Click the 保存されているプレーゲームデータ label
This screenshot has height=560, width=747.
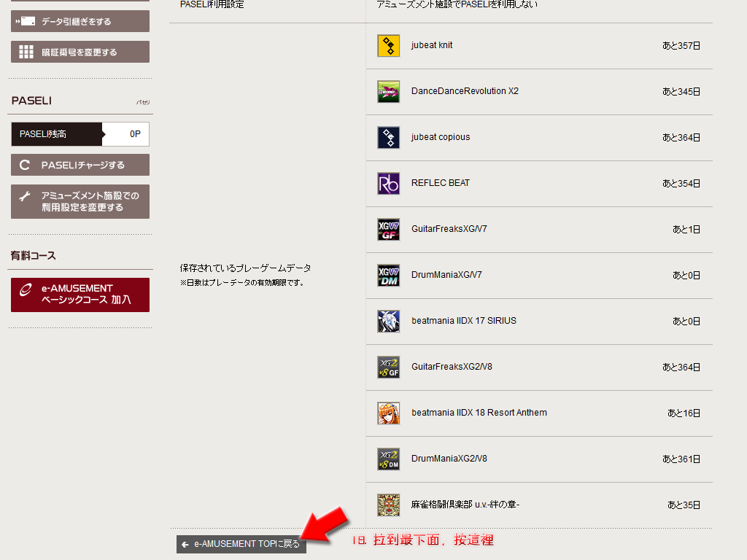(245, 268)
